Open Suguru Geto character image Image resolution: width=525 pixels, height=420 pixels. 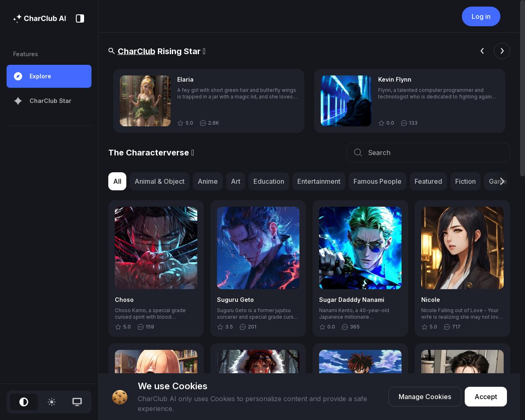(x=258, y=248)
